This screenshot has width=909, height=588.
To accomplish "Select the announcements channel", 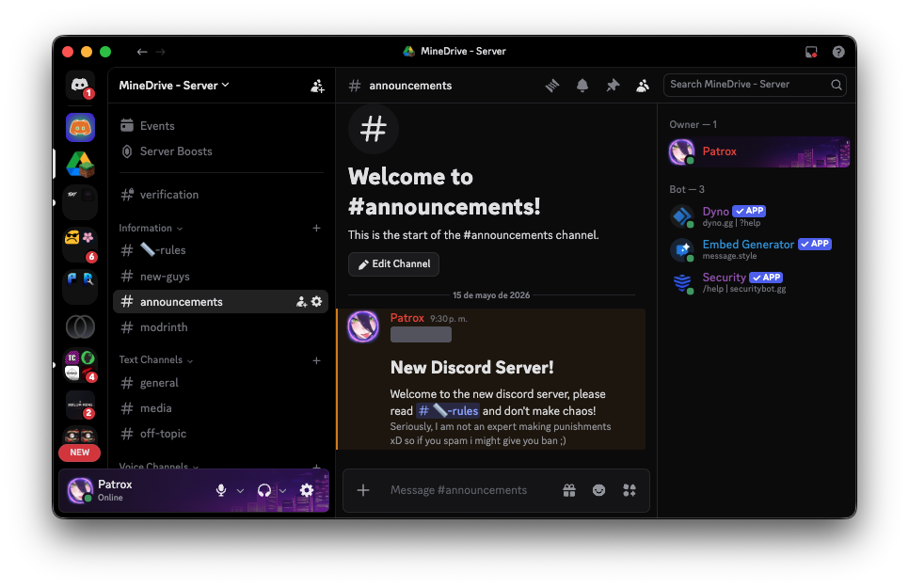I will (220, 302).
